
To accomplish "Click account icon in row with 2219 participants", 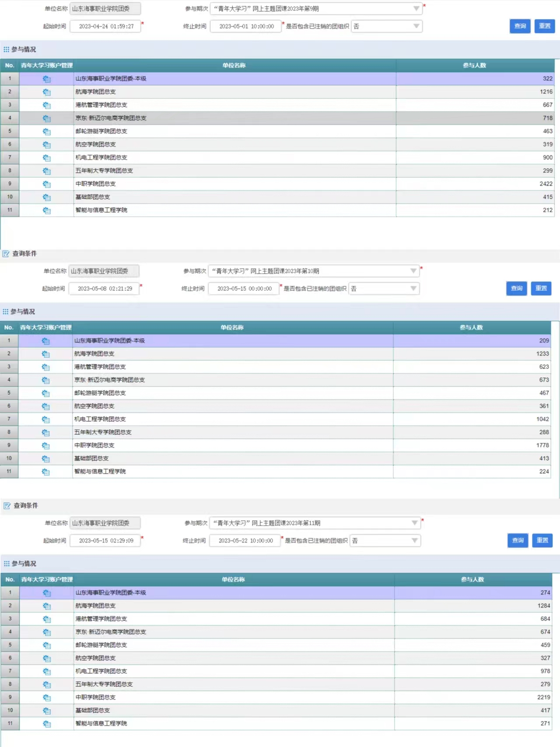I will [47, 698].
